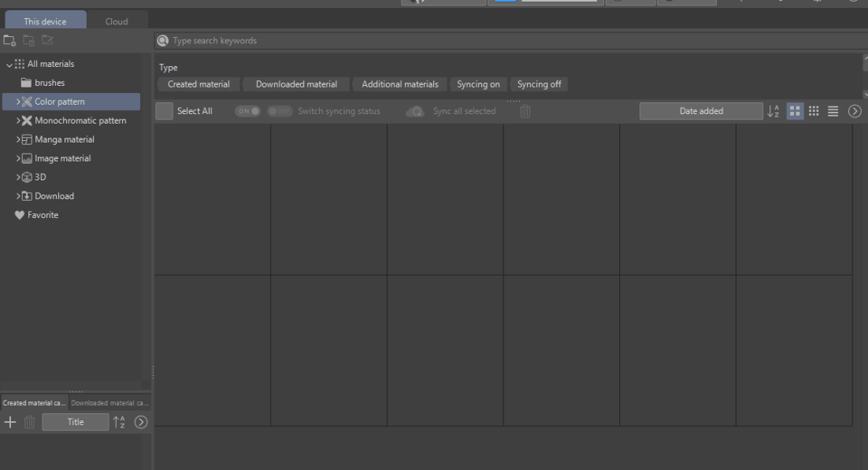Viewport: 868px width, 470px height.
Task: Click the Favorite heart icon
Action: click(19, 215)
